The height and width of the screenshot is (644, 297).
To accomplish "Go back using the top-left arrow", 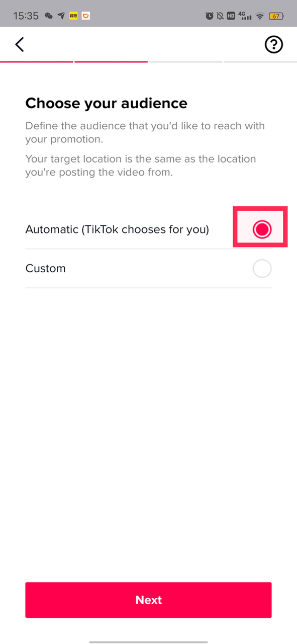I will click(20, 45).
